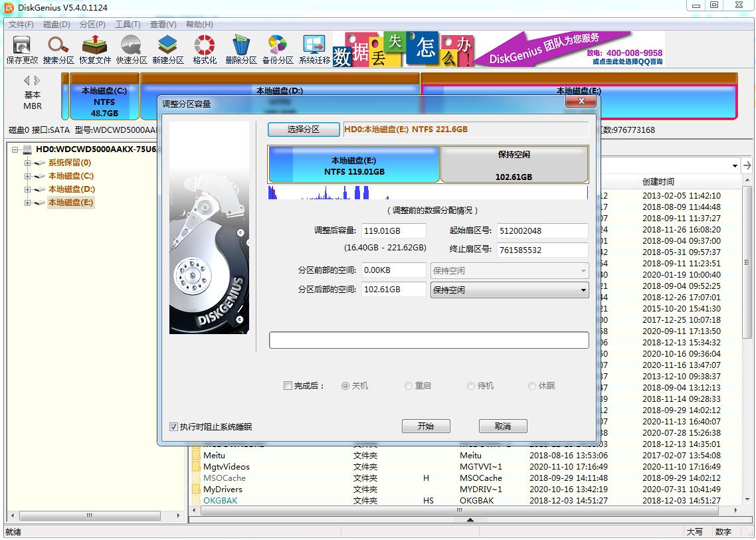This screenshot has height=540, width=756.
Task: Select the 重启 radio button
Action: (x=409, y=386)
